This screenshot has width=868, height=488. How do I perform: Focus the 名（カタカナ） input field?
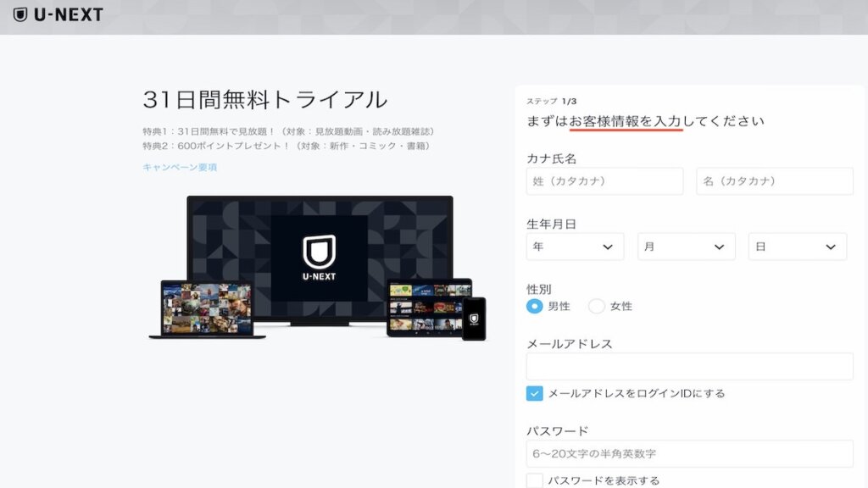pos(775,181)
